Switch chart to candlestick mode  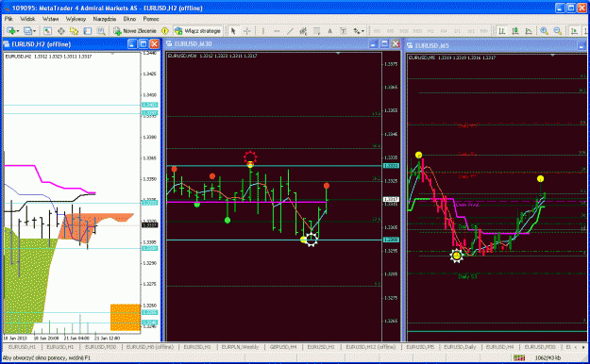pos(515,31)
